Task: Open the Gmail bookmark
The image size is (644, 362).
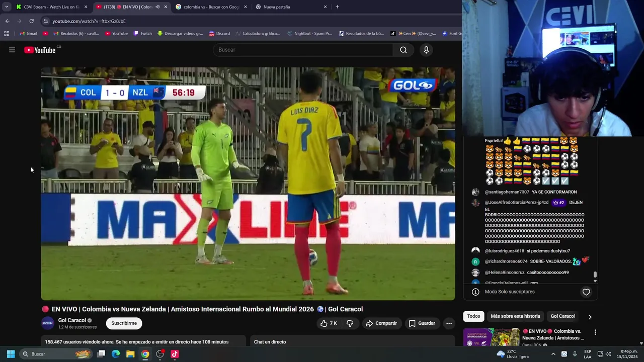Action: (x=28, y=34)
